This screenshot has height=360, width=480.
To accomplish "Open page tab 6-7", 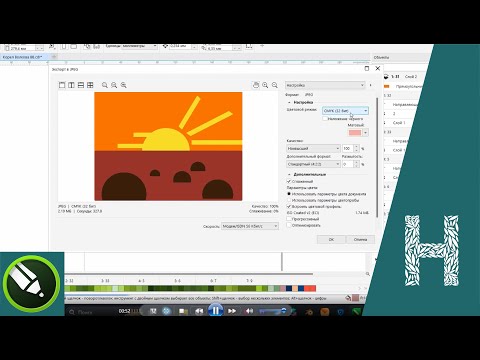I will [213, 281].
